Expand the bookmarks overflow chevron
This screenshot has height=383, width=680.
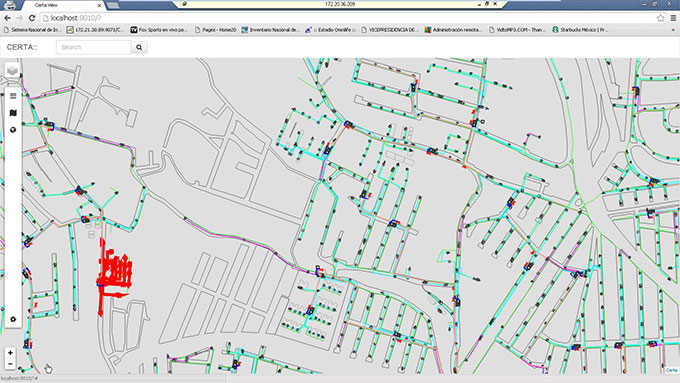pyautogui.click(x=674, y=30)
